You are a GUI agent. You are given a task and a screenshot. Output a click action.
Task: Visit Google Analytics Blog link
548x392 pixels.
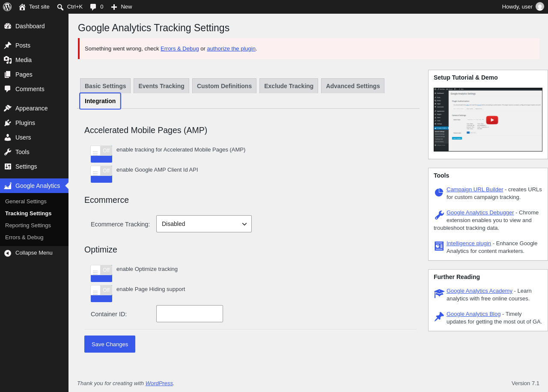(x=474, y=314)
